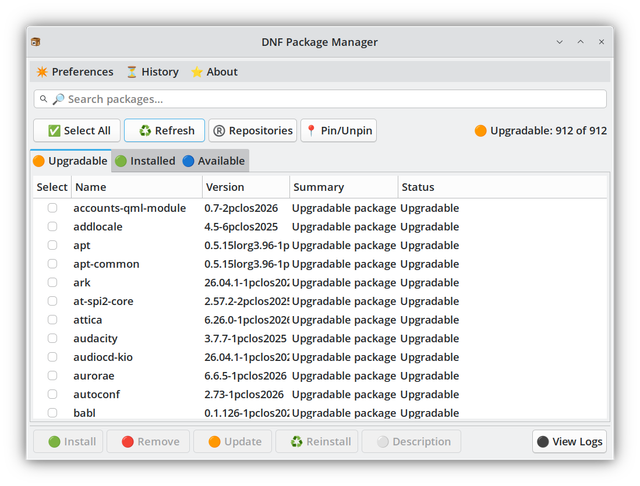Click the grey circle Description icon
This screenshot has height=486, width=640.
[x=383, y=442]
